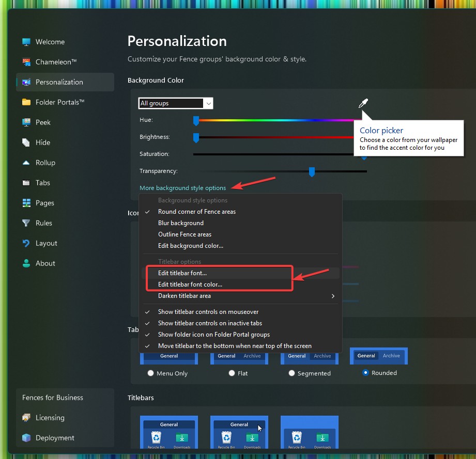Click the Rollup arrow icon

pos(26,163)
